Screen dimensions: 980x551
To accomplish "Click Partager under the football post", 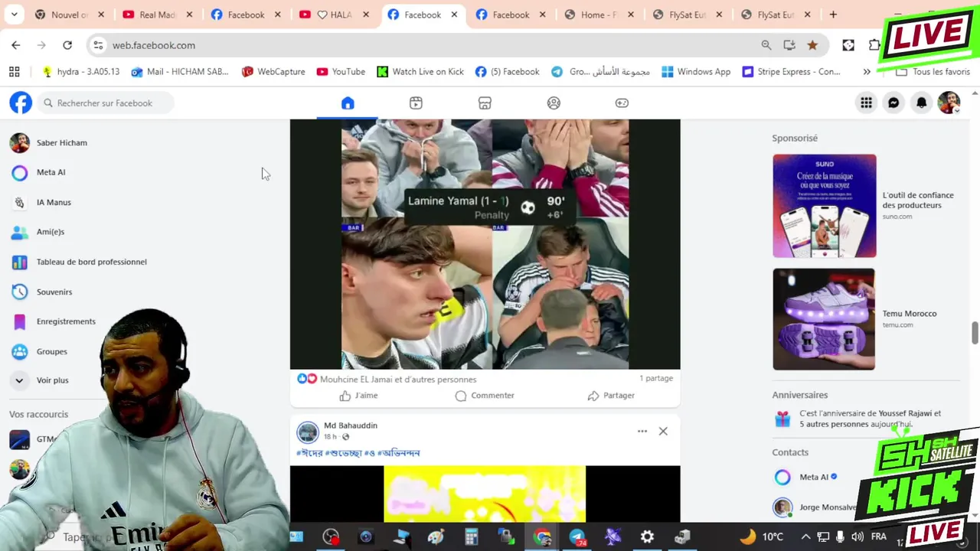I will click(x=611, y=396).
